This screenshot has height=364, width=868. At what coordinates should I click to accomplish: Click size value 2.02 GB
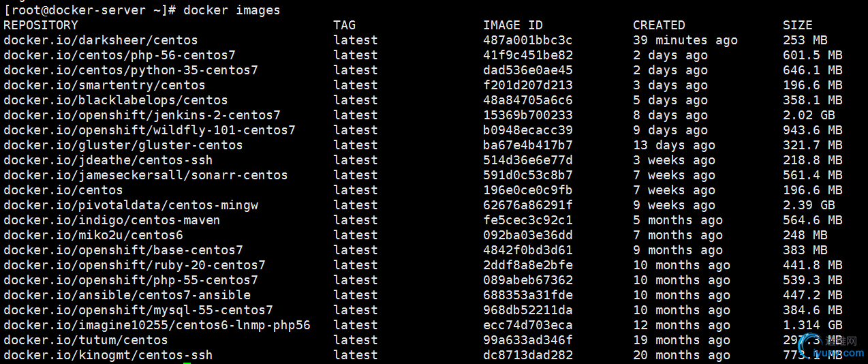(809, 115)
